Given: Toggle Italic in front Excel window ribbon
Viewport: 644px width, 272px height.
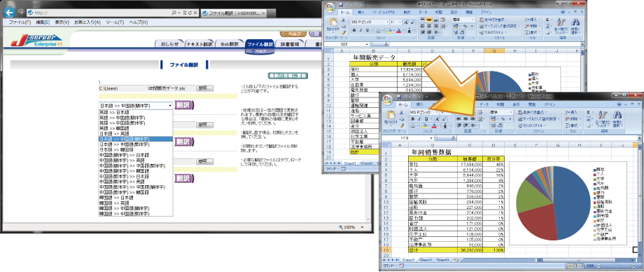Looking at the screenshot, I should pos(419,119).
